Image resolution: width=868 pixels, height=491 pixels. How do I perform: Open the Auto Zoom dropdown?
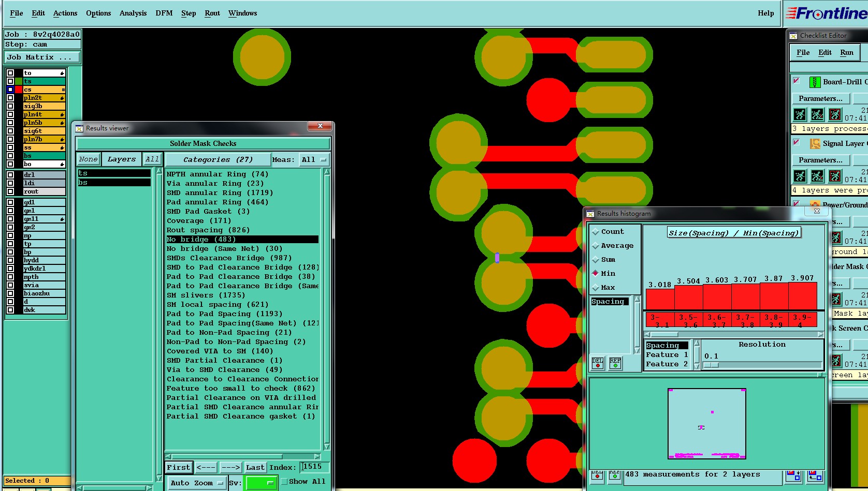196,483
